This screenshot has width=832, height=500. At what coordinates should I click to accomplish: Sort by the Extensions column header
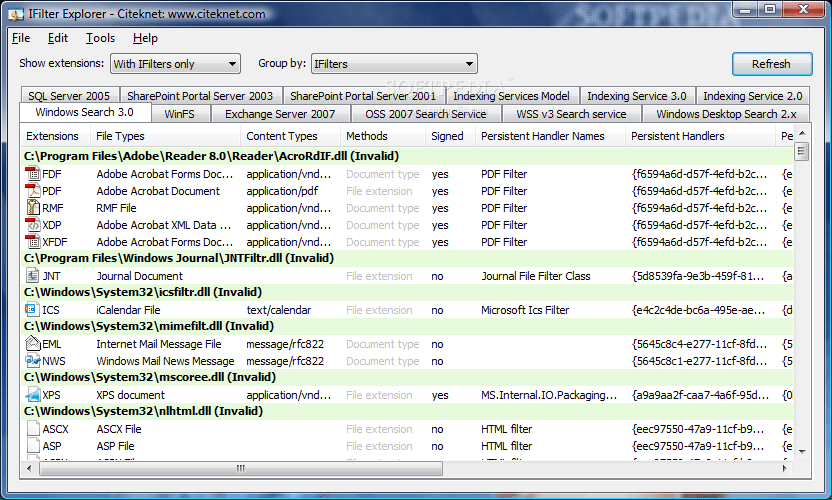click(x=53, y=136)
